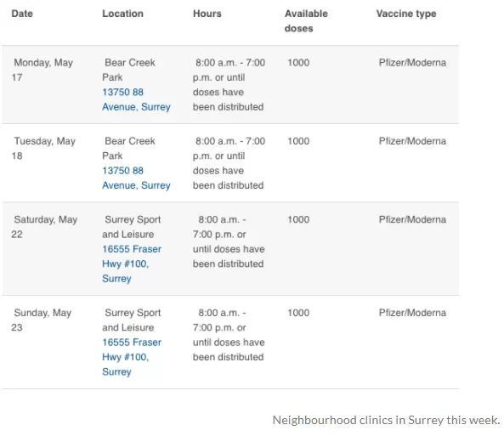The image size is (504, 436).
Task: Click the hours text for Tuesday May 18
Action: coord(229,163)
